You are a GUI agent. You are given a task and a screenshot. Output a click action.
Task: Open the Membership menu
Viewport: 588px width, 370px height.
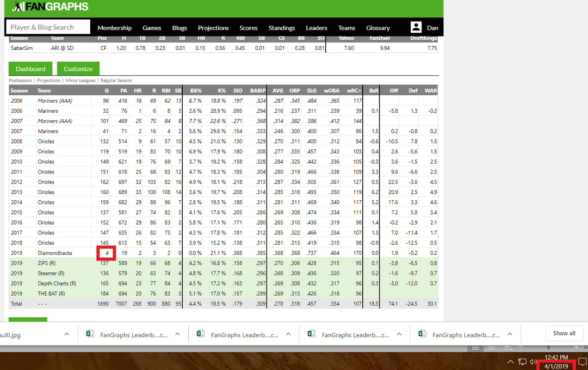pos(114,28)
